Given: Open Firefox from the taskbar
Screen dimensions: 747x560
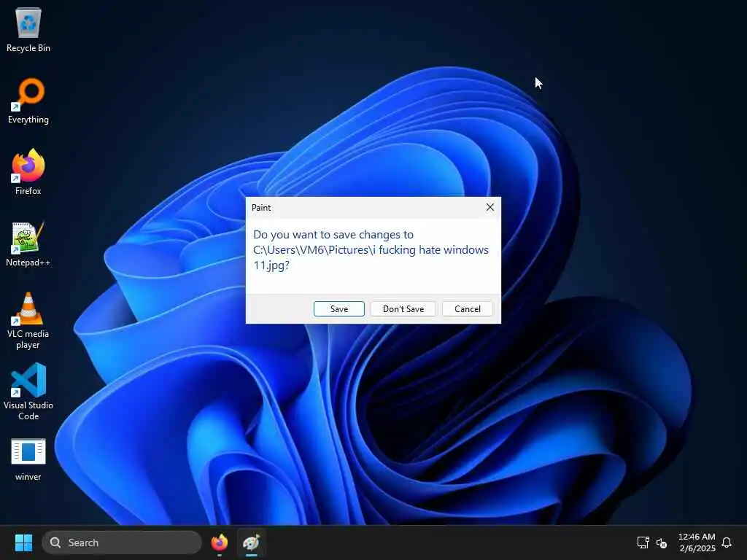Looking at the screenshot, I should pos(219,542).
